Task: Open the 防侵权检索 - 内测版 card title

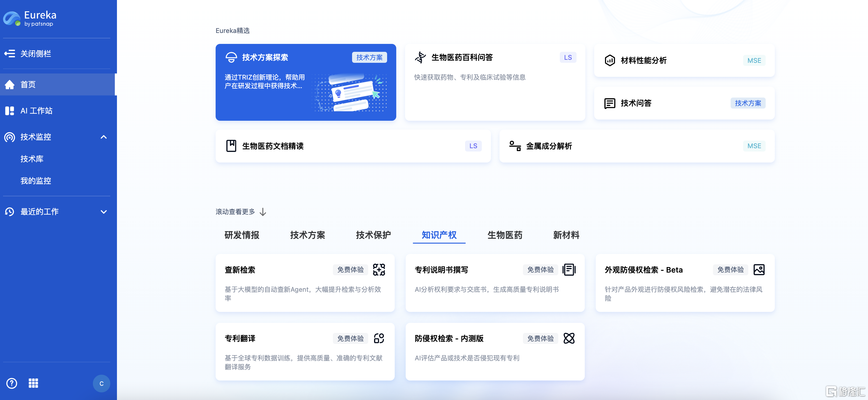Action: 449,338
